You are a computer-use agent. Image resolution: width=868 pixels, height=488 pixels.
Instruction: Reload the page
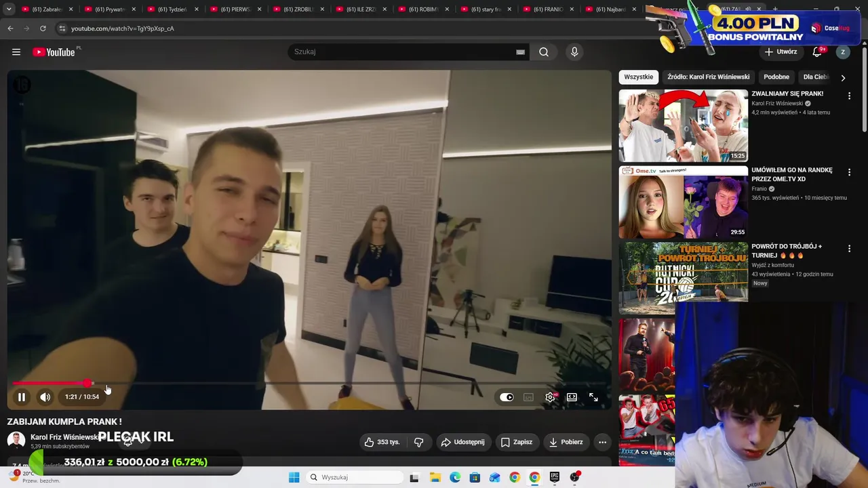click(x=43, y=28)
